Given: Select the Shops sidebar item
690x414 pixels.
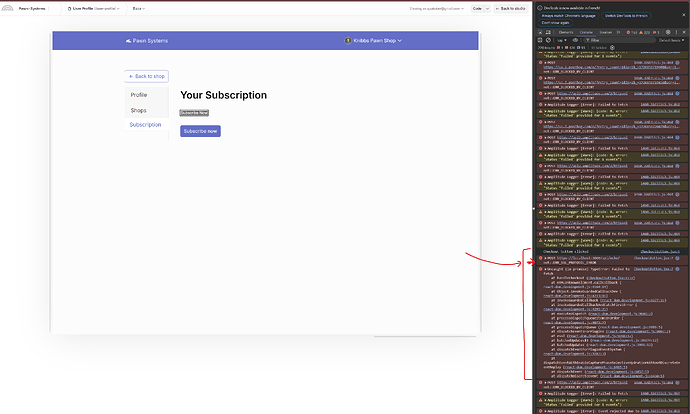Looking at the screenshot, I should (138, 110).
